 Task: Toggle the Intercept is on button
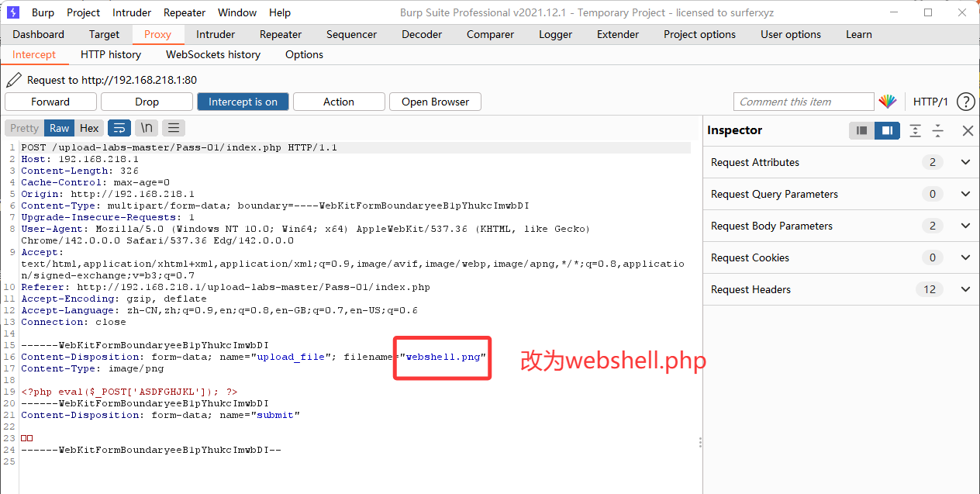click(x=243, y=102)
